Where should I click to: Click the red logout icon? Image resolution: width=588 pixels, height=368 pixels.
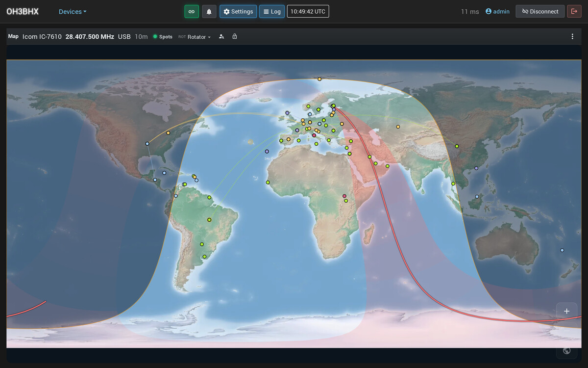pos(574,11)
